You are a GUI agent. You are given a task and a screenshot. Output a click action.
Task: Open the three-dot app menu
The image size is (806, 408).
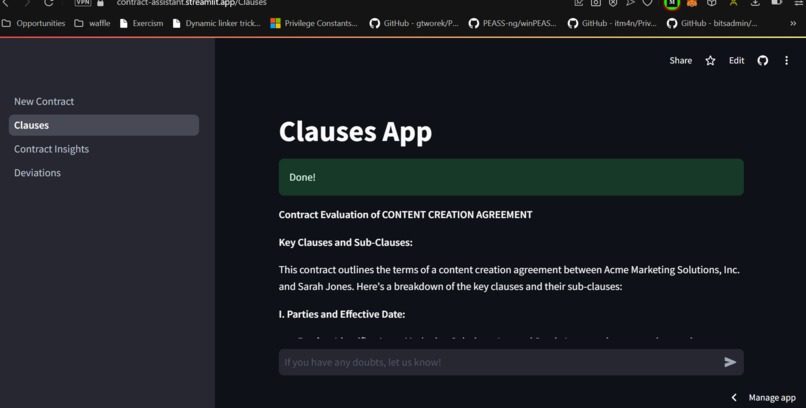[x=786, y=61]
